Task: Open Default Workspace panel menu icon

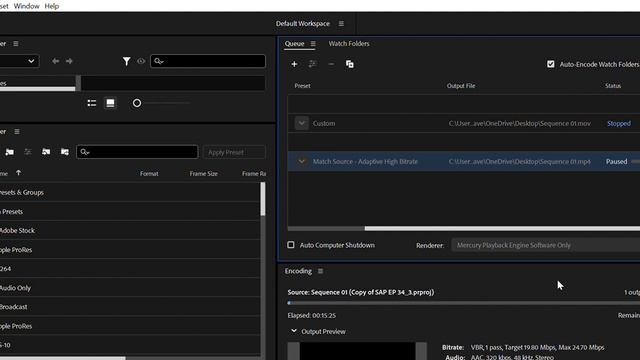Action: [341, 24]
